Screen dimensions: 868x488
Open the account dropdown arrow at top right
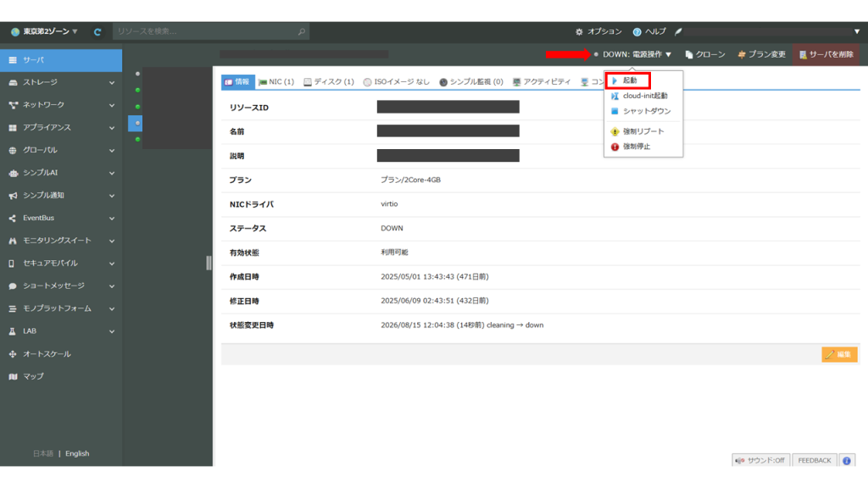click(856, 31)
